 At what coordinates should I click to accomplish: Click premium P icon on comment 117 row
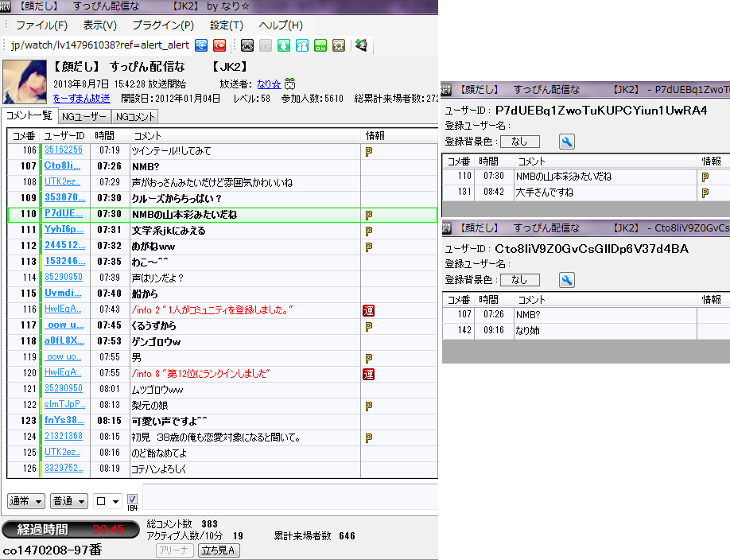[x=369, y=327]
